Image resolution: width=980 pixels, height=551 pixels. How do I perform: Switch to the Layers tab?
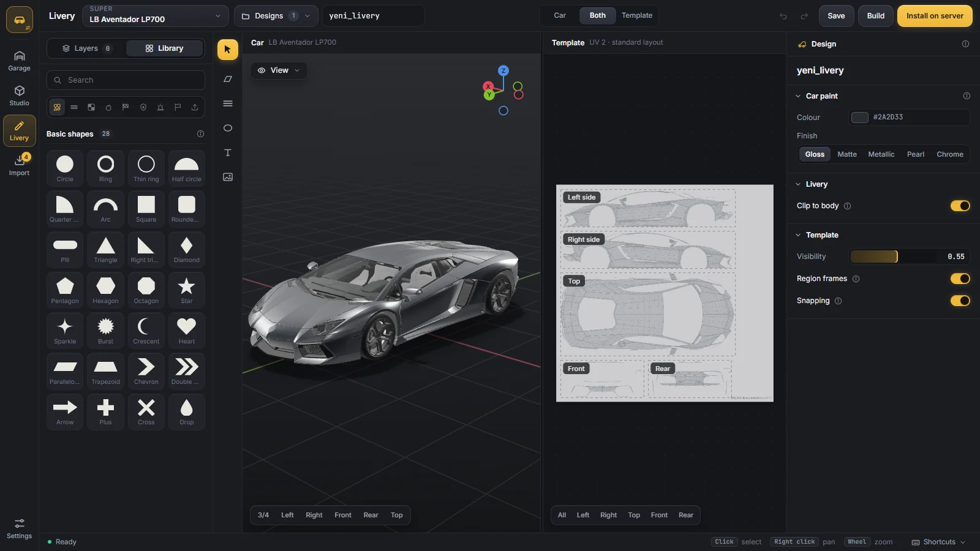tap(86, 48)
